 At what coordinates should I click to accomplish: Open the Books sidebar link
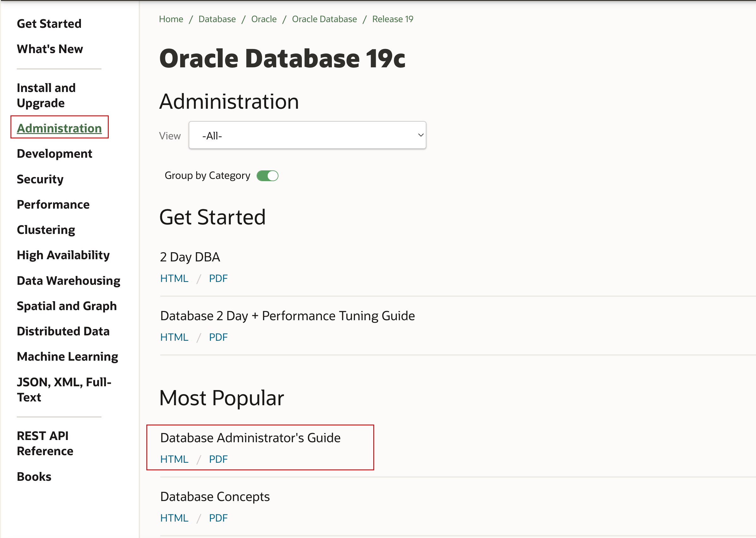(x=34, y=476)
